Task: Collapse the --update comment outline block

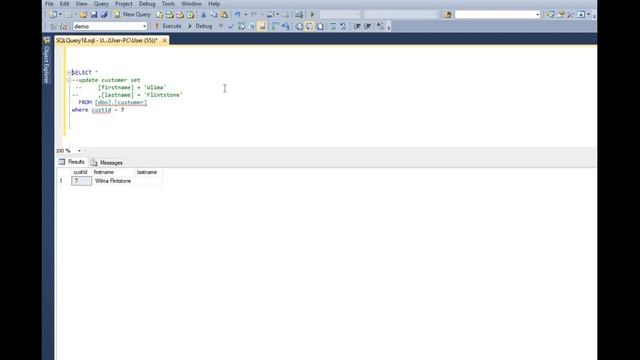Action: (69, 80)
